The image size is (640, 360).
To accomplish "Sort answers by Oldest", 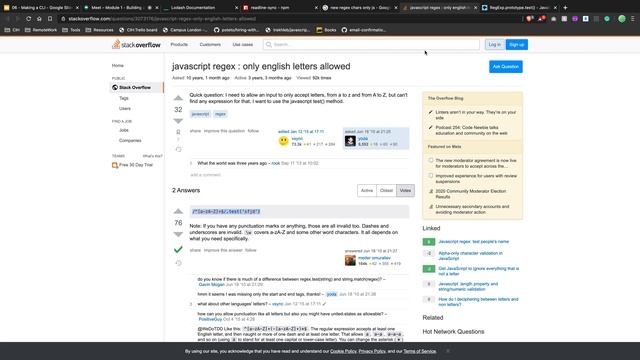I will 386,191.
